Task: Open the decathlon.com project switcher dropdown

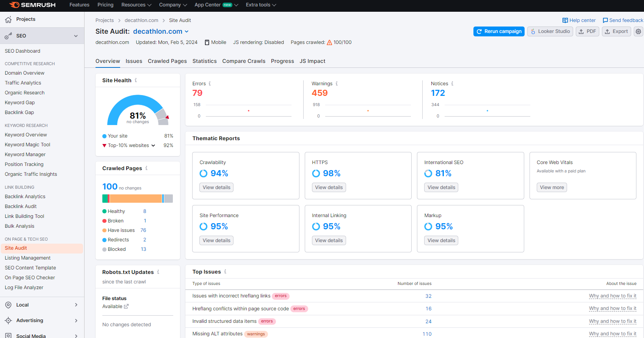Action: point(186,31)
